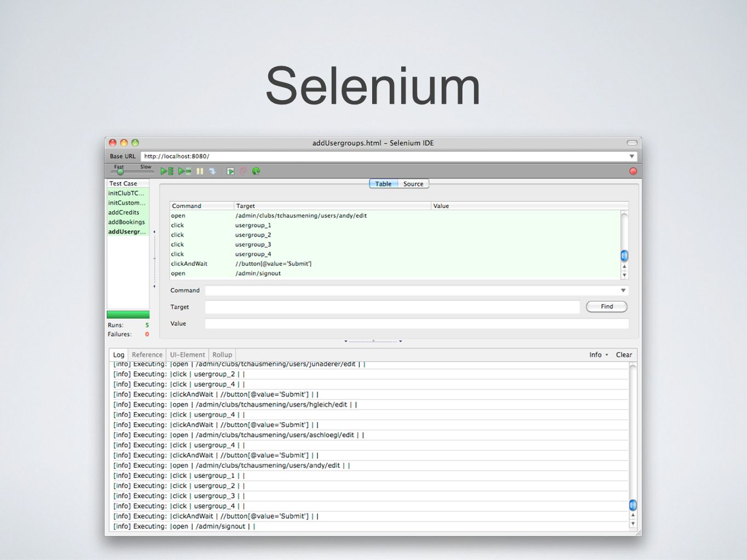Pause the test execution
747x560 pixels.
(200, 171)
